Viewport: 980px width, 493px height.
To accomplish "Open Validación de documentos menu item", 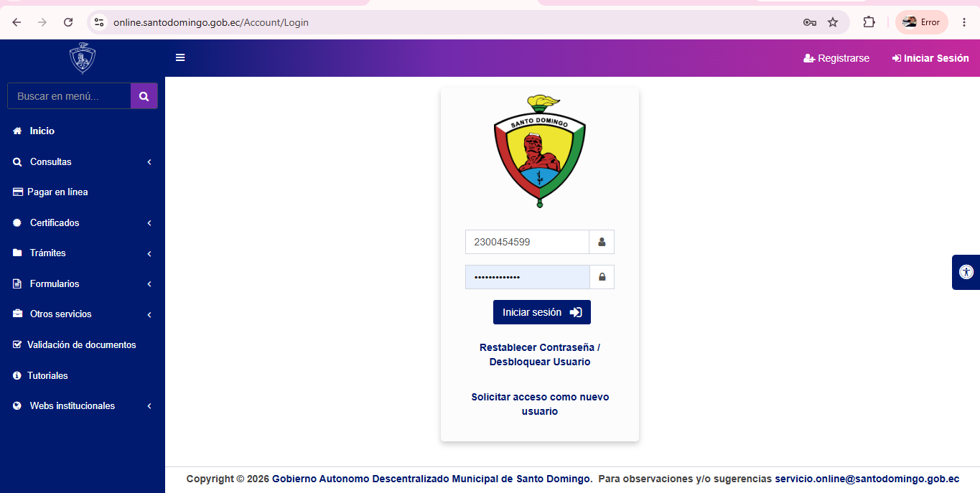I will click(x=83, y=344).
